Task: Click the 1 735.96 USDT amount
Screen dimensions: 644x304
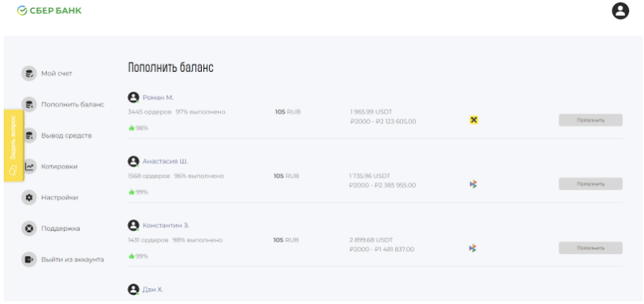Action: (370, 176)
